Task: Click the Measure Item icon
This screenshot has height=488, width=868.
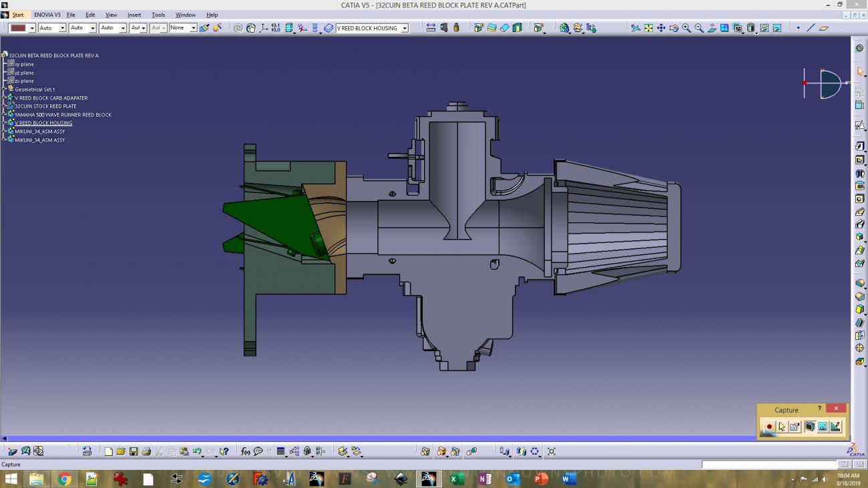Action: click(443, 28)
